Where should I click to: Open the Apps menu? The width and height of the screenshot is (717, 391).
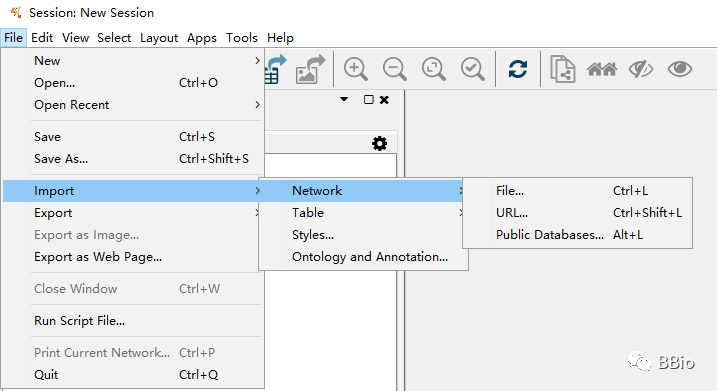pos(202,37)
